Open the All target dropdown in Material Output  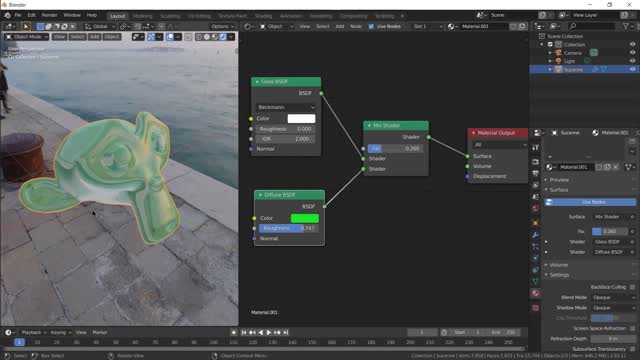500,145
